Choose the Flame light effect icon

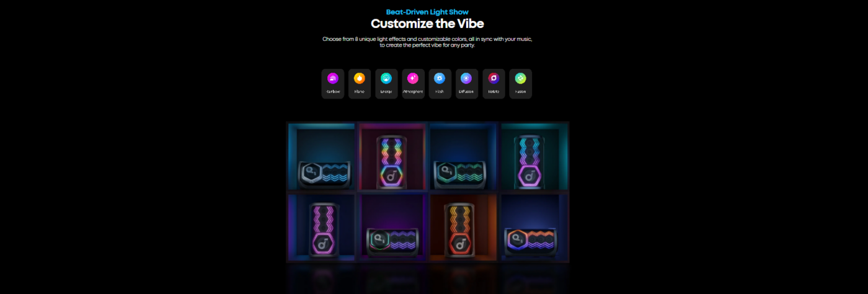click(x=359, y=78)
